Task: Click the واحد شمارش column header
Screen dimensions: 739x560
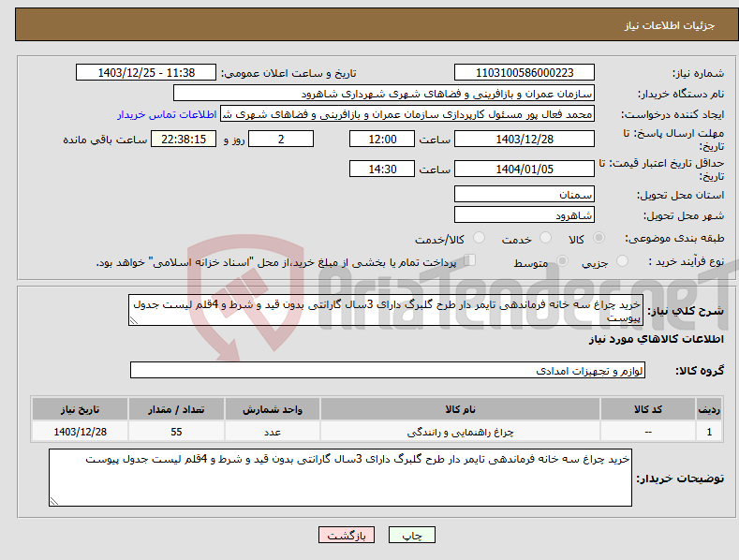Action: click(273, 409)
